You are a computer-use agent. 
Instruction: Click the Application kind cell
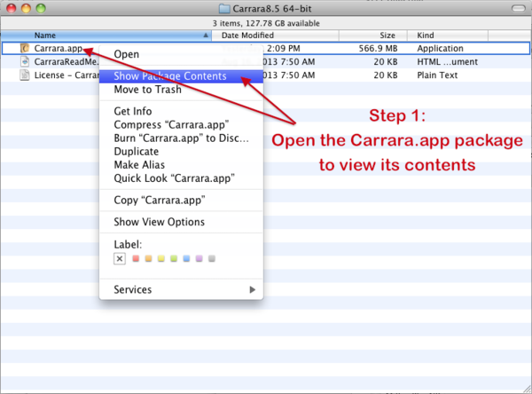(440, 49)
